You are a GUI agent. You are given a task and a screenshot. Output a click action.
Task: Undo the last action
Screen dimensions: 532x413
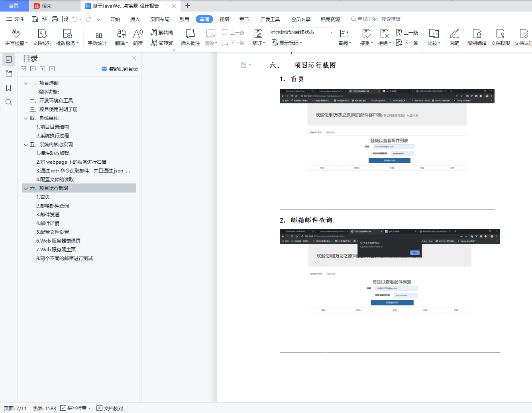click(x=75, y=19)
